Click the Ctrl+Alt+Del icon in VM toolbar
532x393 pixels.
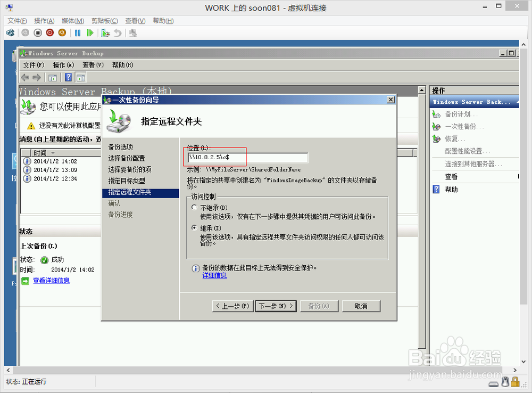click(11, 33)
